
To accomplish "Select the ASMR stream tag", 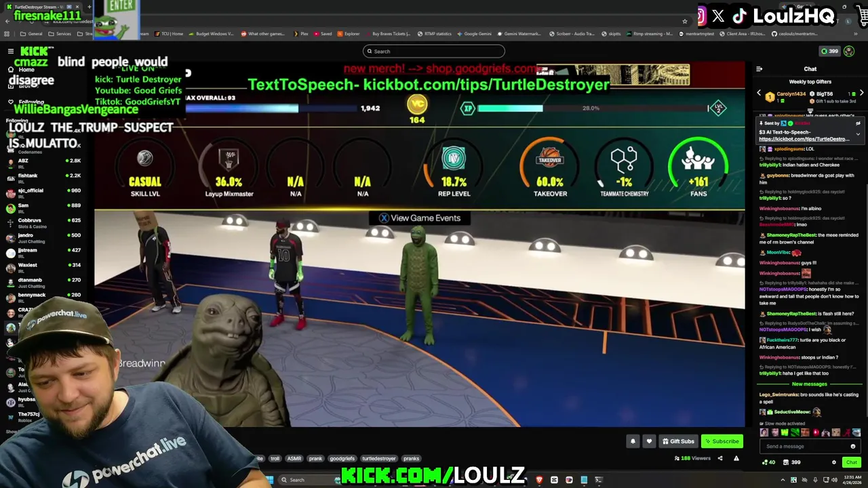I will pyautogui.click(x=294, y=459).
